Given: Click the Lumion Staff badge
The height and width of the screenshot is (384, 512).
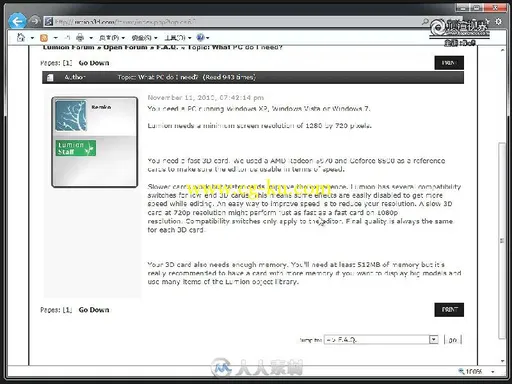Looking at the screenshot, I should pyautogui.click(x=76, y=148).
